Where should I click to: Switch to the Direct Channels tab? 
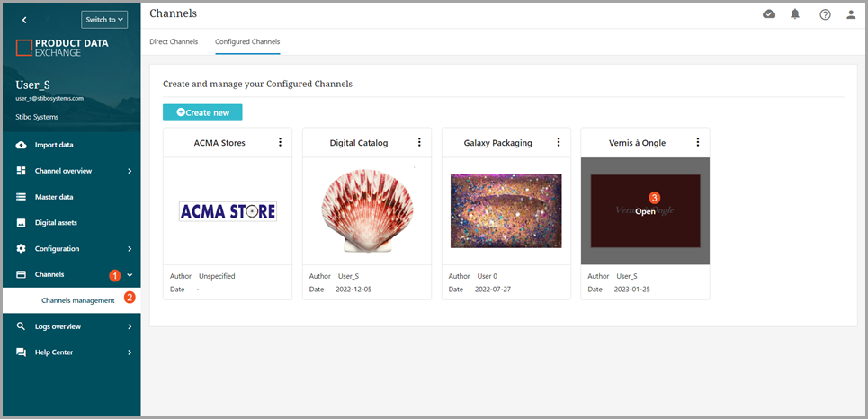[x=174, y=41]
